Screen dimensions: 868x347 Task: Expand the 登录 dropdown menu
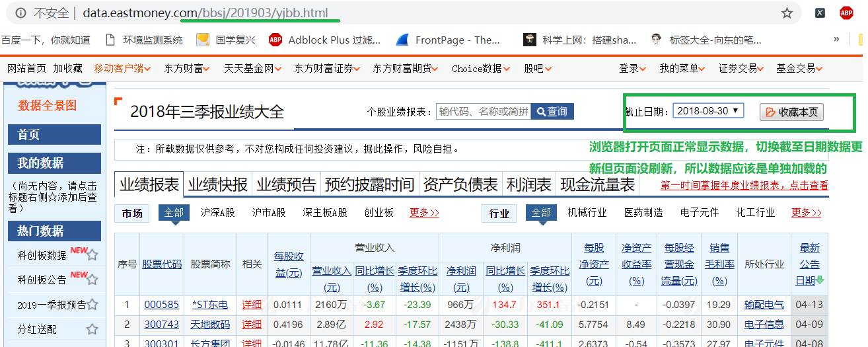click(633, 68)
